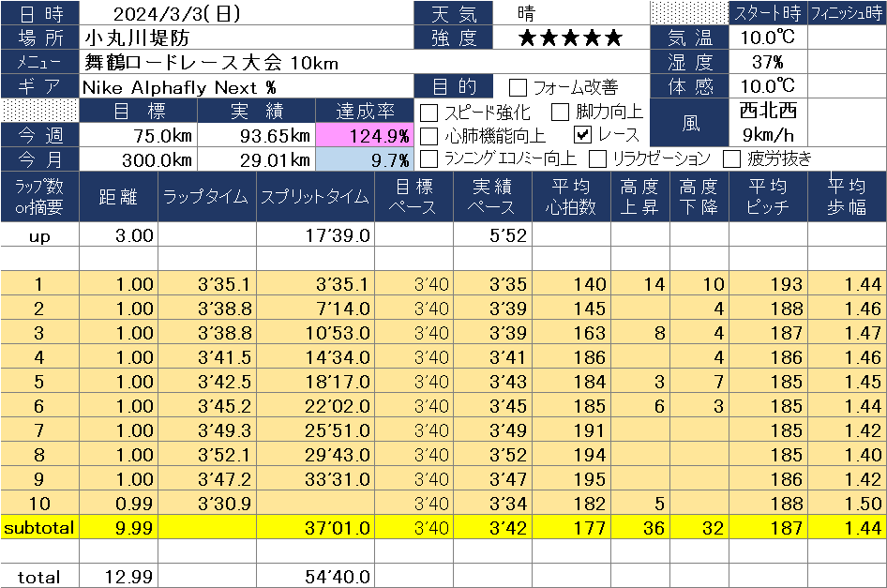Screen dimensions: 887x588
Task: Tick the 疲労抜き checkbox
Action: [731, 158]
